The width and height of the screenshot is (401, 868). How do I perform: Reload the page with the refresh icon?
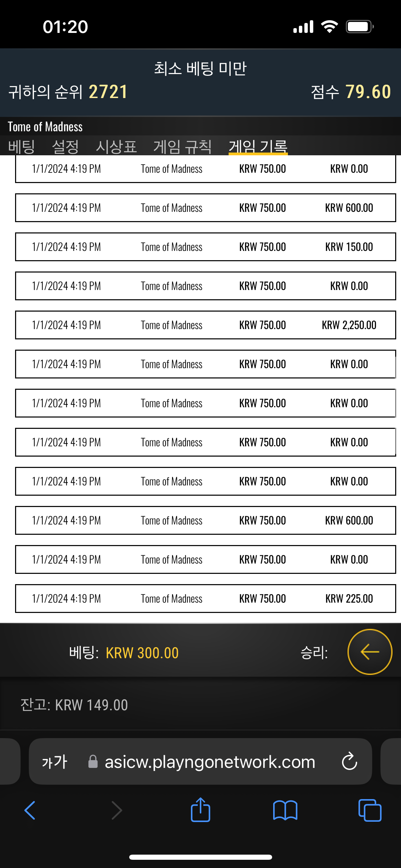coord(349,761)
